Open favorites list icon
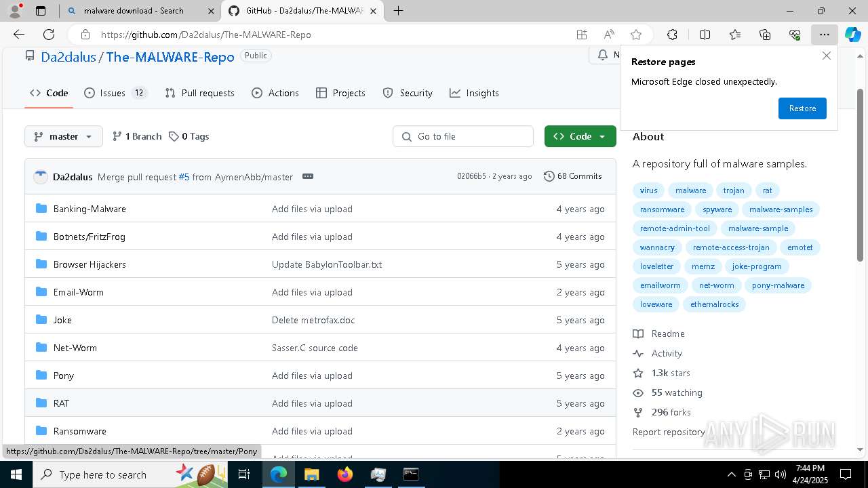 pos(735,35)
